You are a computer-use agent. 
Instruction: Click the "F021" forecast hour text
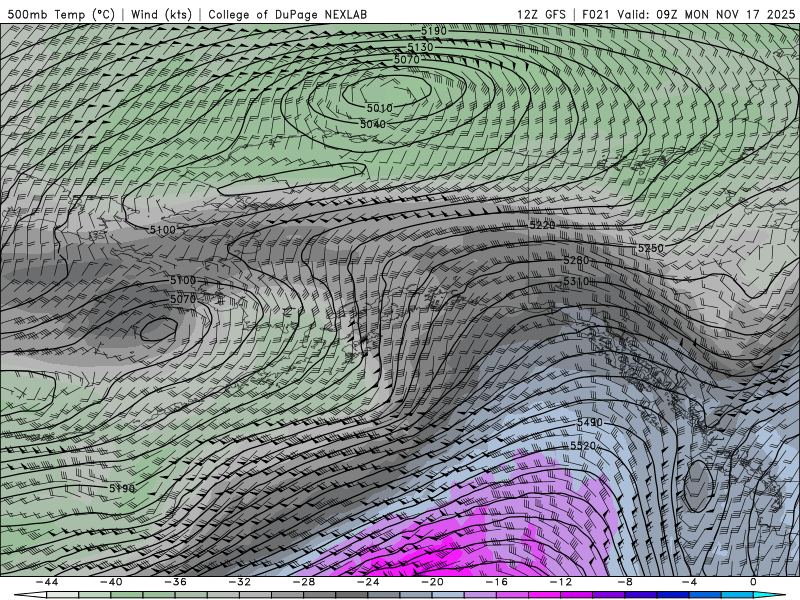(595, 14)
